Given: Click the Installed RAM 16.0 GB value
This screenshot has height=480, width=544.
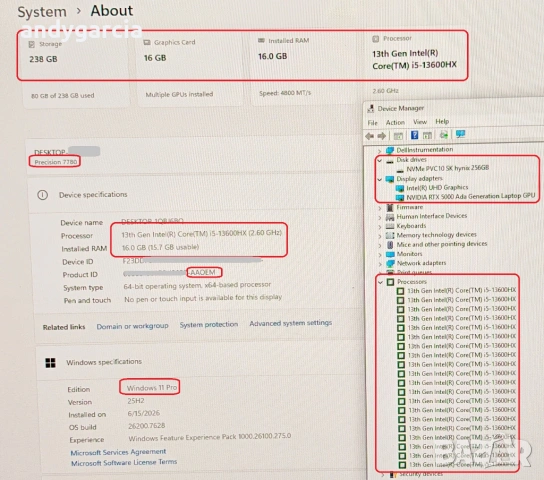Looking at the screenshot, I should [x=272, y=56].
